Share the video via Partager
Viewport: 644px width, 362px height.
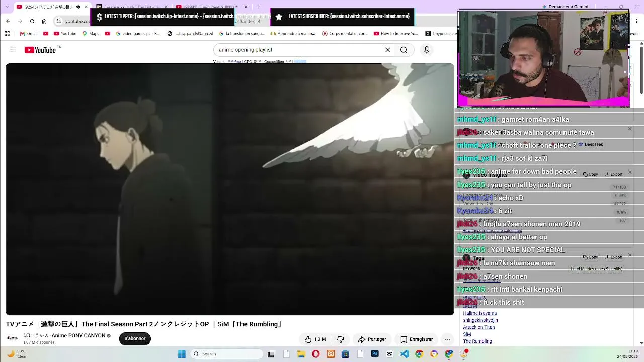click(x=372, y=339)
